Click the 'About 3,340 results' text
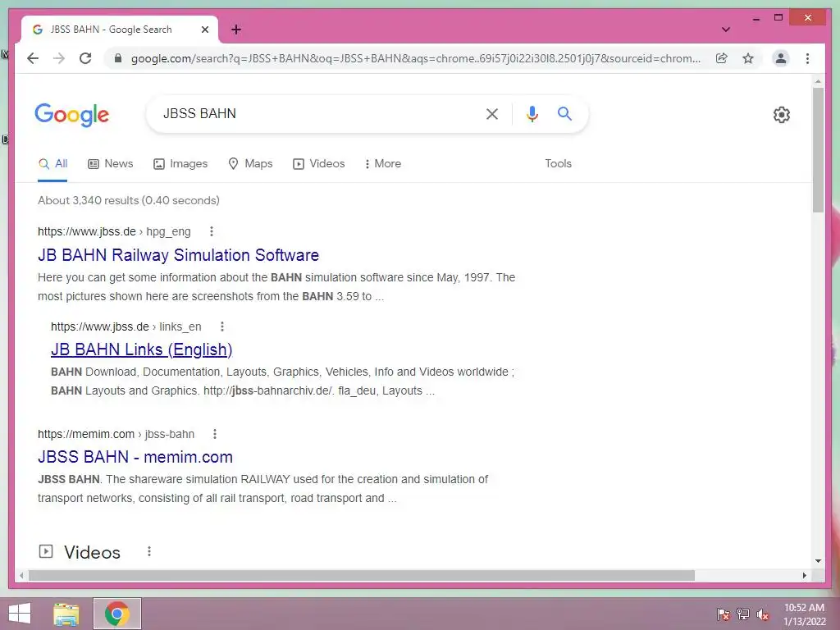The height and width of the screenshot is (630, 840). tap(129, 200)
